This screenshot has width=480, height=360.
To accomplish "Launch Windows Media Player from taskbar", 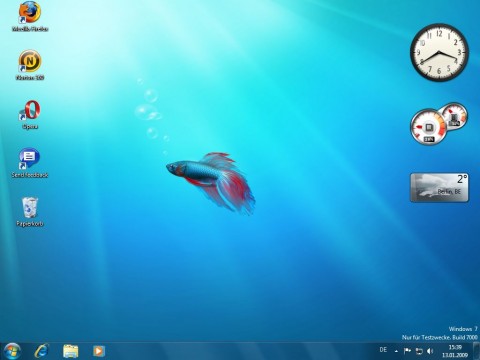I will [99, 351].
